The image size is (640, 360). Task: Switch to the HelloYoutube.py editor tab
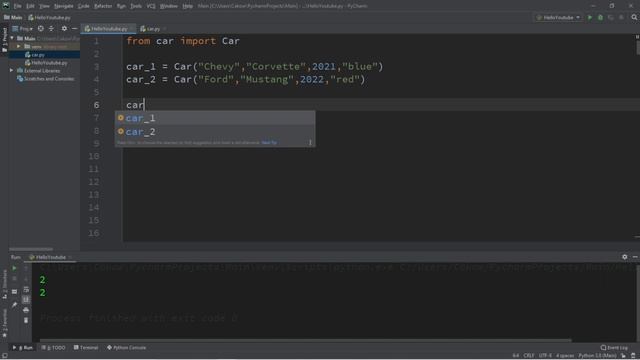click(x=109, y=29)
